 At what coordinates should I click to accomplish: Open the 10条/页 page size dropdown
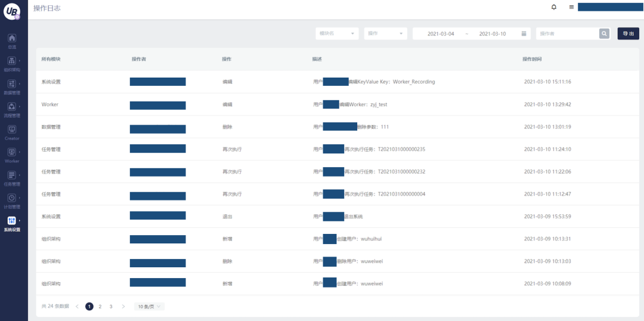pyautogui.click(x=150, y=306)
